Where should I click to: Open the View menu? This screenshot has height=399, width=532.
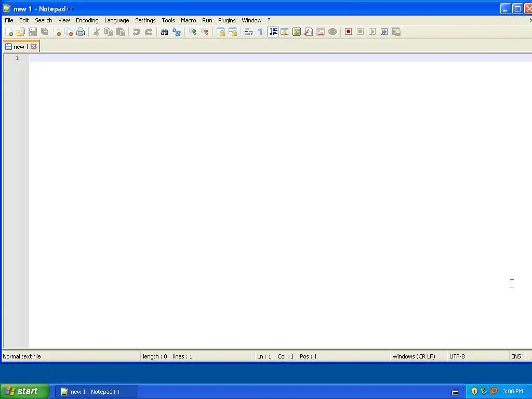pyautogui.click(x=64, y=20)
